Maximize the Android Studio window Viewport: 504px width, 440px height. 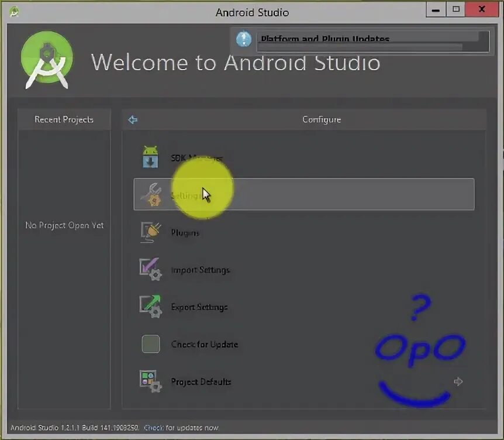[x=455, y=9]
